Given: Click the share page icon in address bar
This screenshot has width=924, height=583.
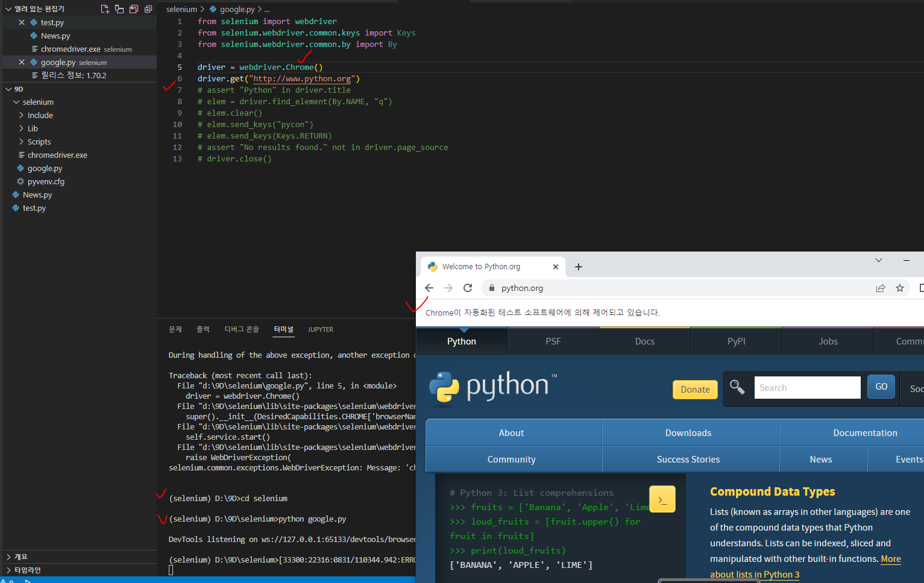Looking at the screenshot, I should (881, 288).
